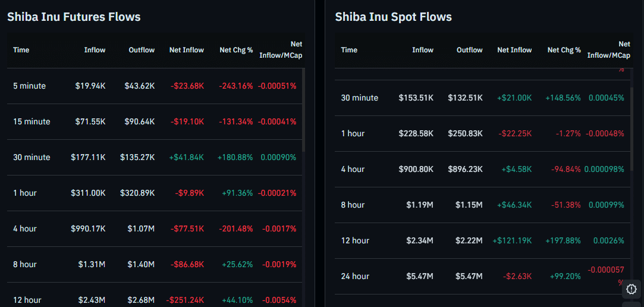The image size is (644, 307).
Task: Click the $990.17K inflow value
Action: click(x=88, y=228)
